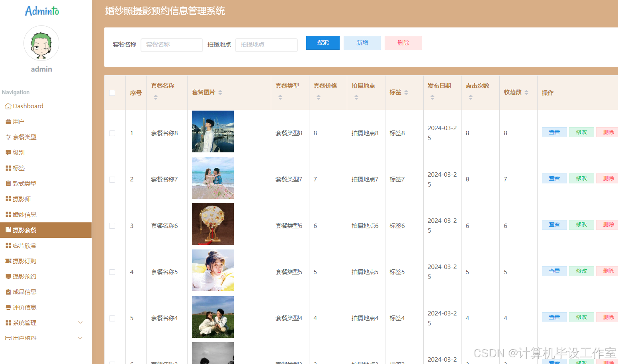Check the row checkbox for 套餐名称6
This screenshot has width=618, height=364.
pos(112,226)
